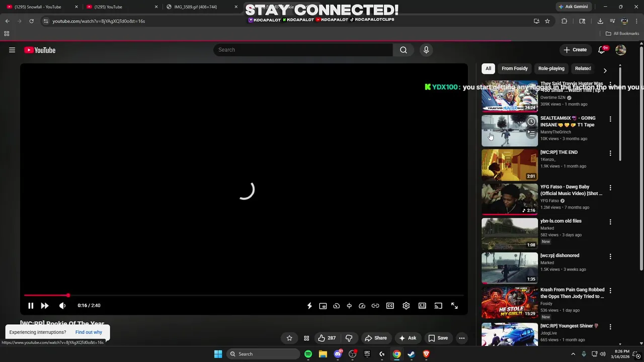Image resolution: width=644 pixels, height=362 pixels.
Task: Select the From Fosidy chip
Action: click(515, 68)
